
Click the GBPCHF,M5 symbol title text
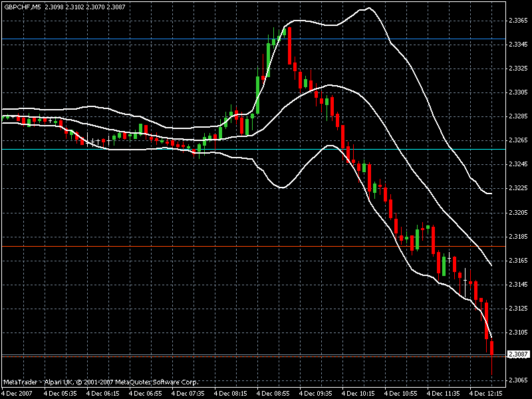[x=25, y=6]
